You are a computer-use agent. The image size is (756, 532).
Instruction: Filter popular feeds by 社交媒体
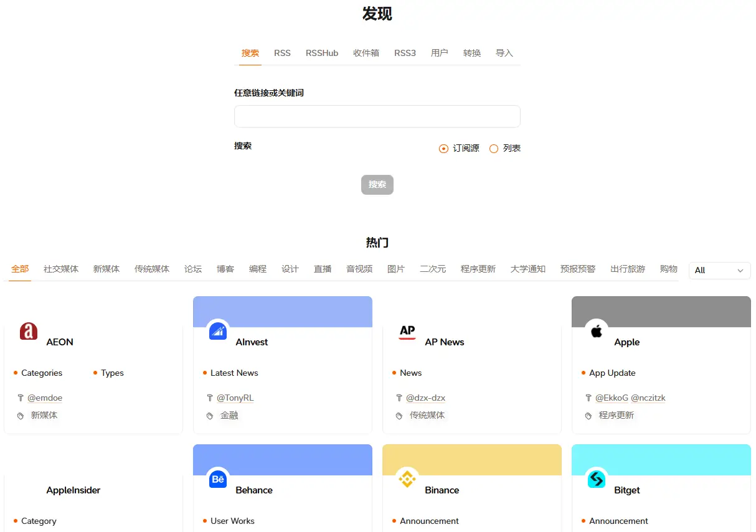61,269
